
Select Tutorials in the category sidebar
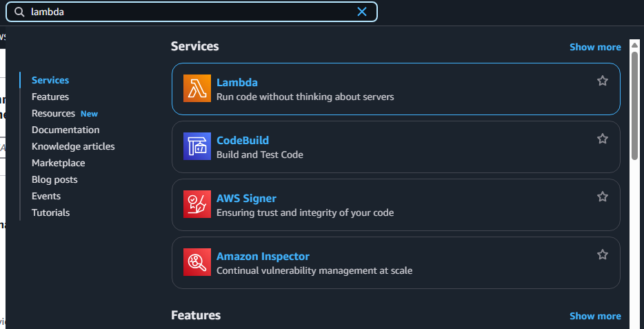click(x=50, y=212)
